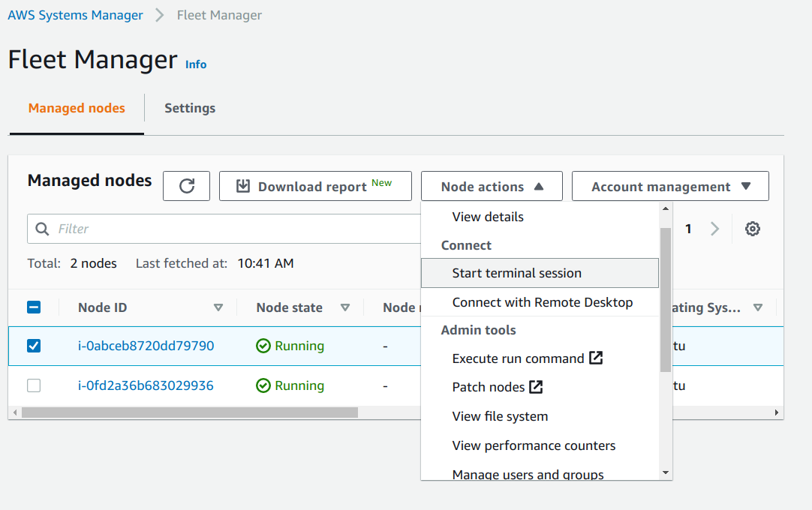This screenshot has height=510, width=812.
Task: Open table preferences gear icon
Action: (x=753, y=228)
